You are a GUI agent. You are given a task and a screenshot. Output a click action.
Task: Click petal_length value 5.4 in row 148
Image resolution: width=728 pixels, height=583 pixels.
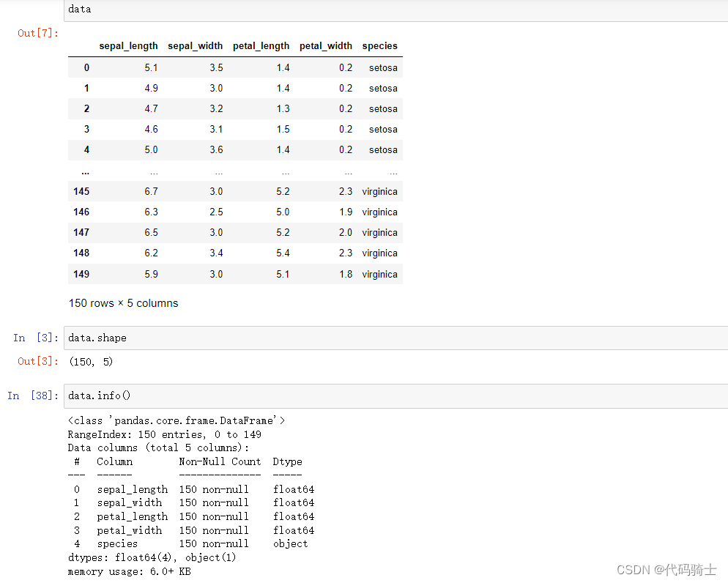coord(283,253)
